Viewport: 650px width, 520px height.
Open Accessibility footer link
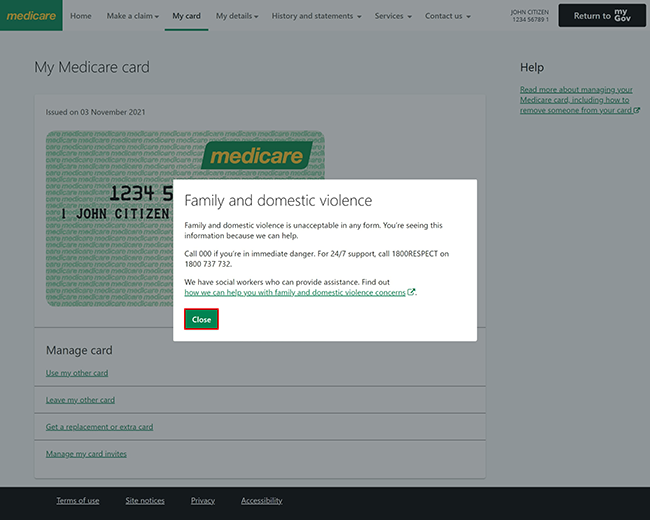pos(262,501)
